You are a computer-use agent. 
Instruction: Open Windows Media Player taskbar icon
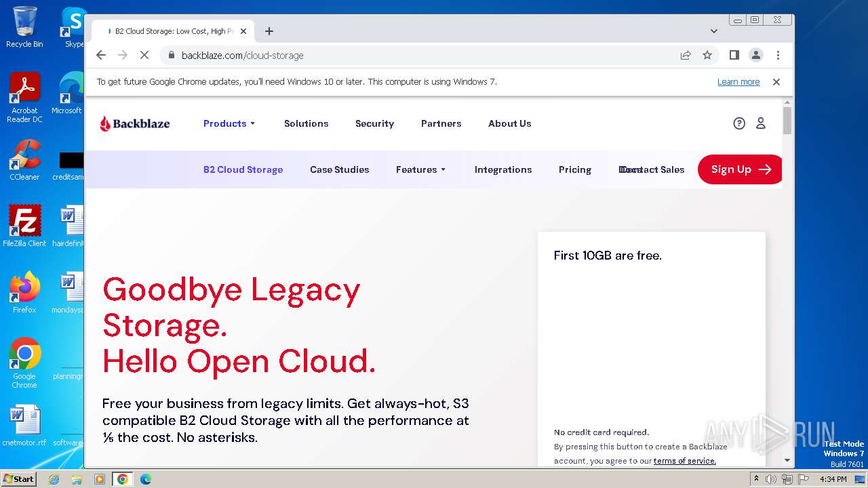click(100, 479)
